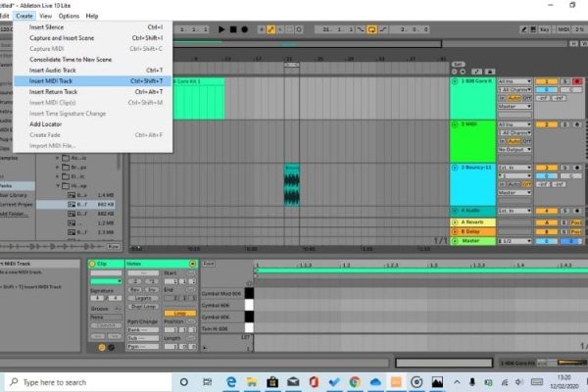
Task: Fold the 2 MIDI track
Action: pyautogui.click(x=455, y=124)
